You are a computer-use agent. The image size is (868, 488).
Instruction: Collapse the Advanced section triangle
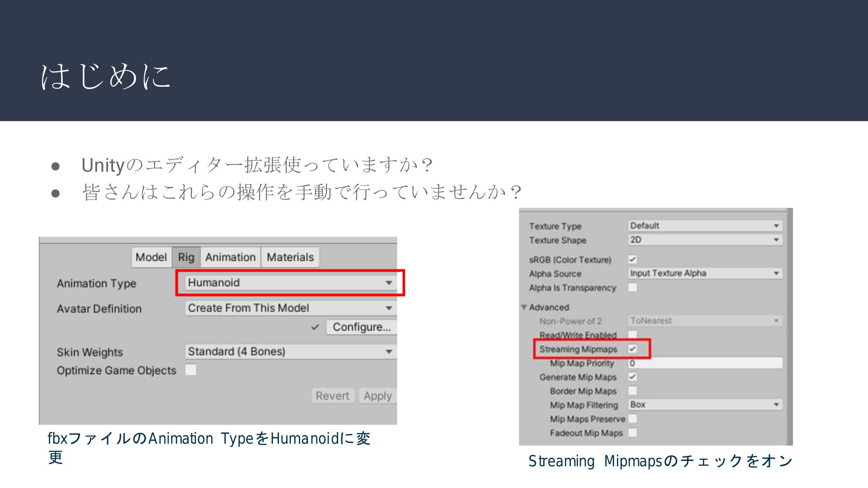[524, 307]
